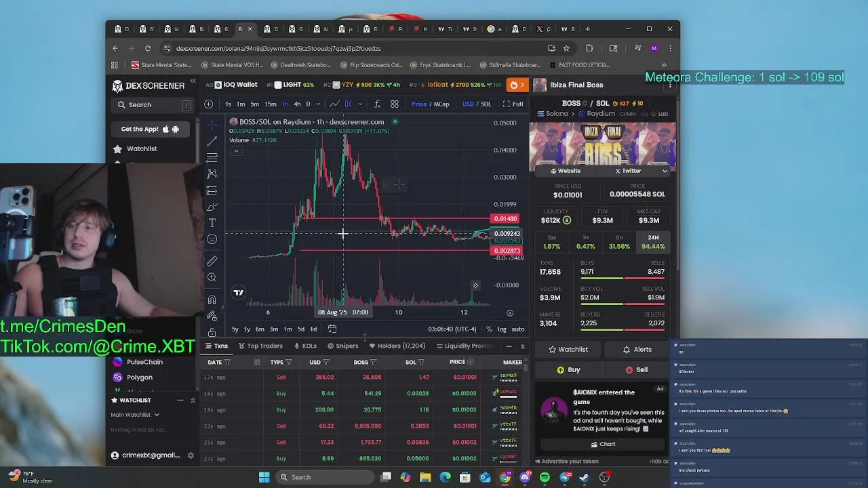The height and width of the screenshot is (488, 868).
Task: Select the ruler measure tool
Action: [212, 261]
